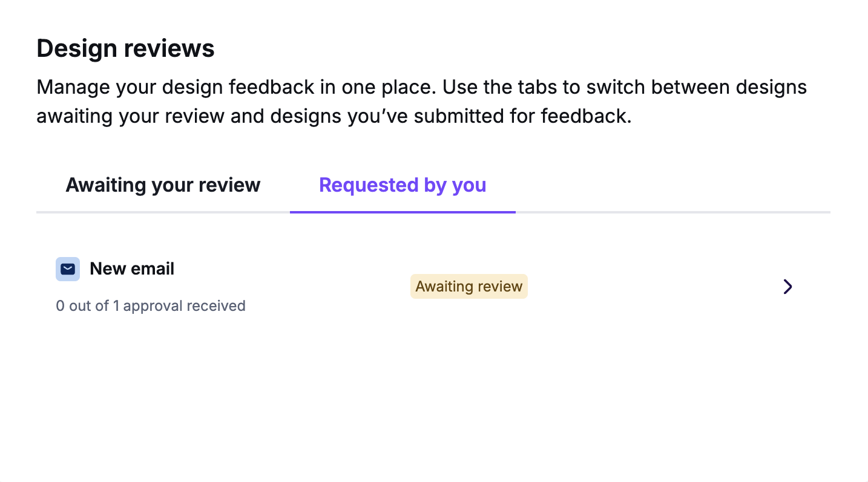The height and width of the screenshot is (482, 868).
Task: Switch to the Awaiting your review tab
Action: coord(163,185)
